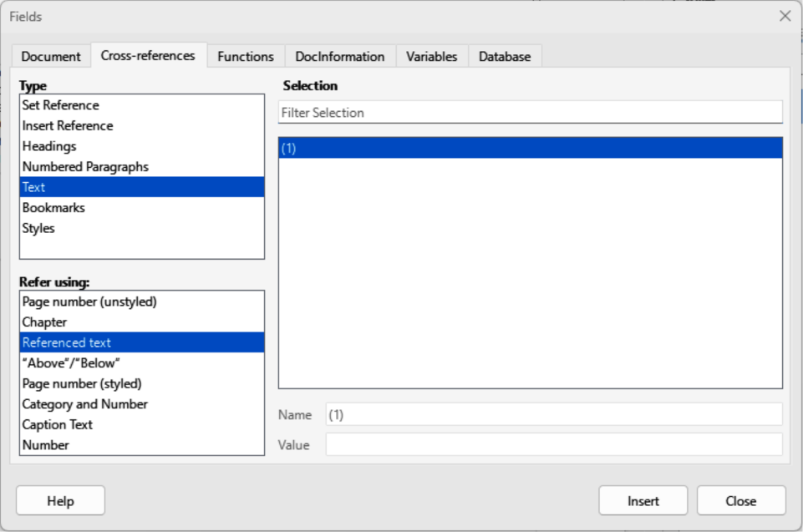Image resolution: width=803 pixels, height=532 pixels.
Task: Select Set Reference in Type list
Action: coord(60,105)
